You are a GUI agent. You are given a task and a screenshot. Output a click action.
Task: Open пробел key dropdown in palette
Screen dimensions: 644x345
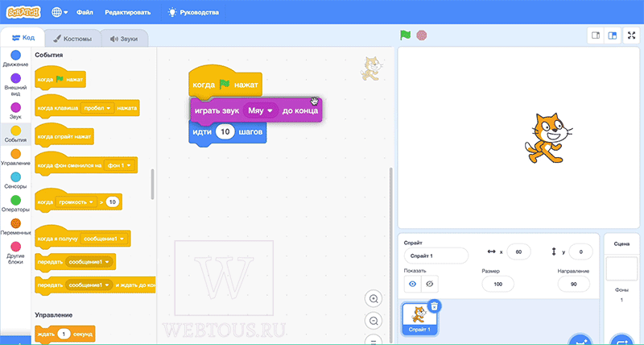click(97, 108)
